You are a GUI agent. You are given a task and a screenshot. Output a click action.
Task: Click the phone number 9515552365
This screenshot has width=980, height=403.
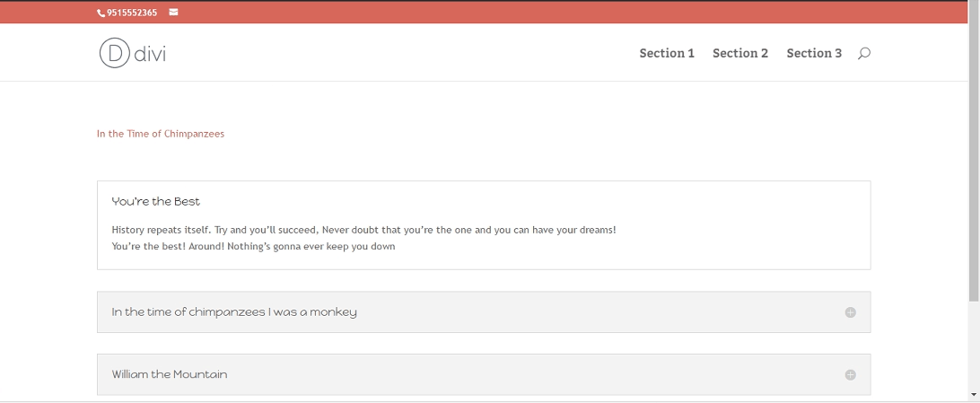click(132, 13)
